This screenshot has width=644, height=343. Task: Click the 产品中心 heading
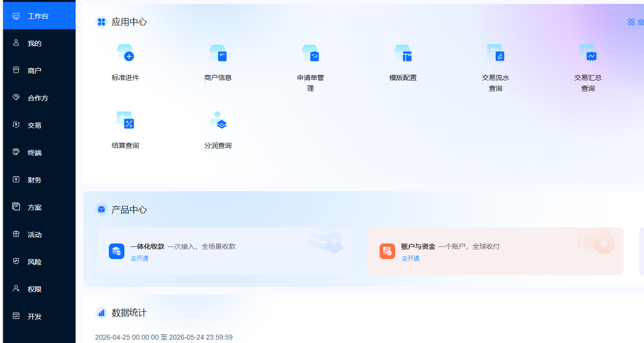tap(129, 210)
